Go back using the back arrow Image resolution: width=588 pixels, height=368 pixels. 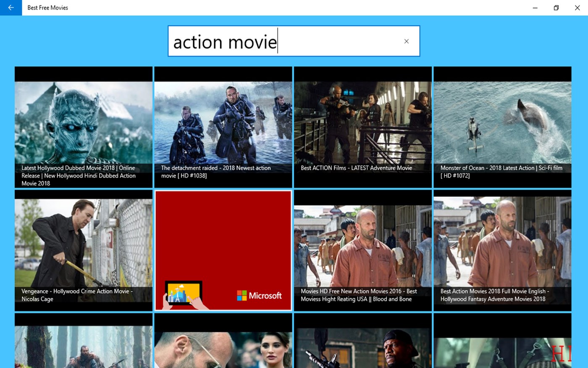click(11, 8)
